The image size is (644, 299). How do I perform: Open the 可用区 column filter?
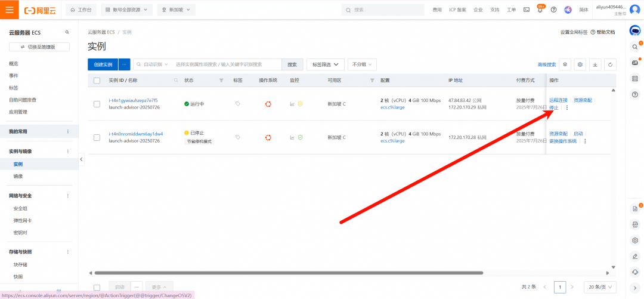pyautogui.click(x=373, y=80)
